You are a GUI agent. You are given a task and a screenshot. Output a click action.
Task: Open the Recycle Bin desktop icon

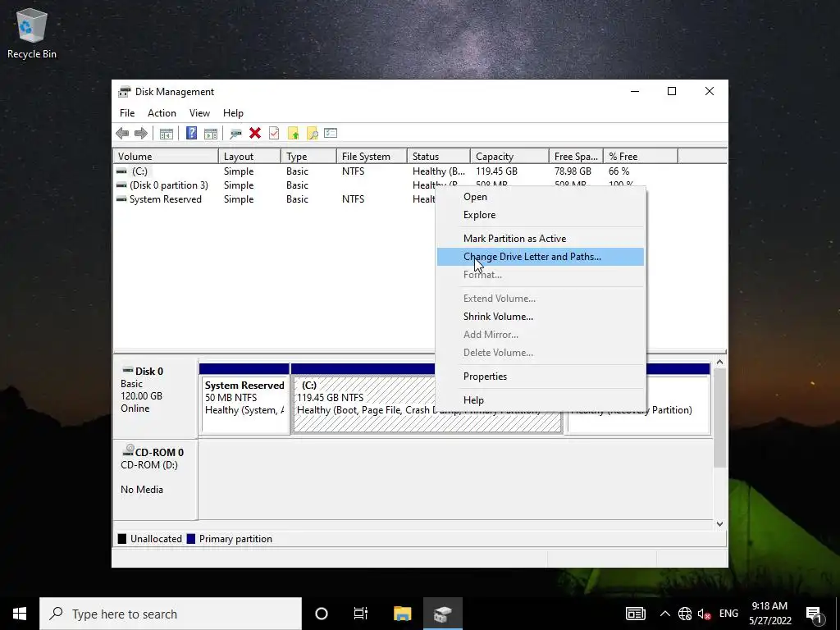32,34
